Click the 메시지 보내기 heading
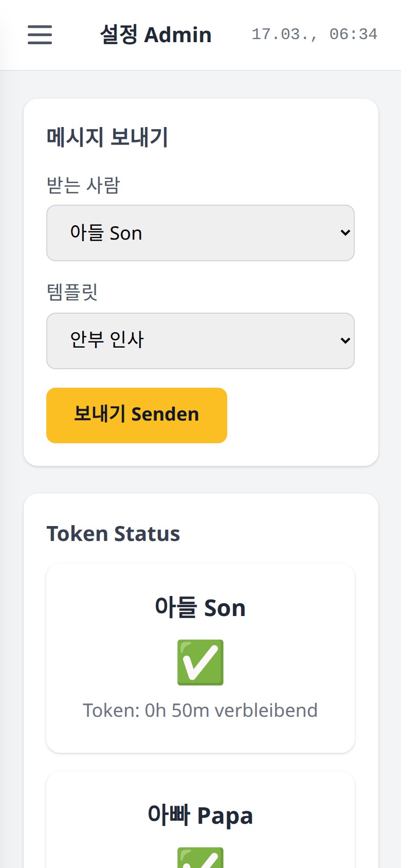This screenshot has width=401, height=868. coord(107,137)
